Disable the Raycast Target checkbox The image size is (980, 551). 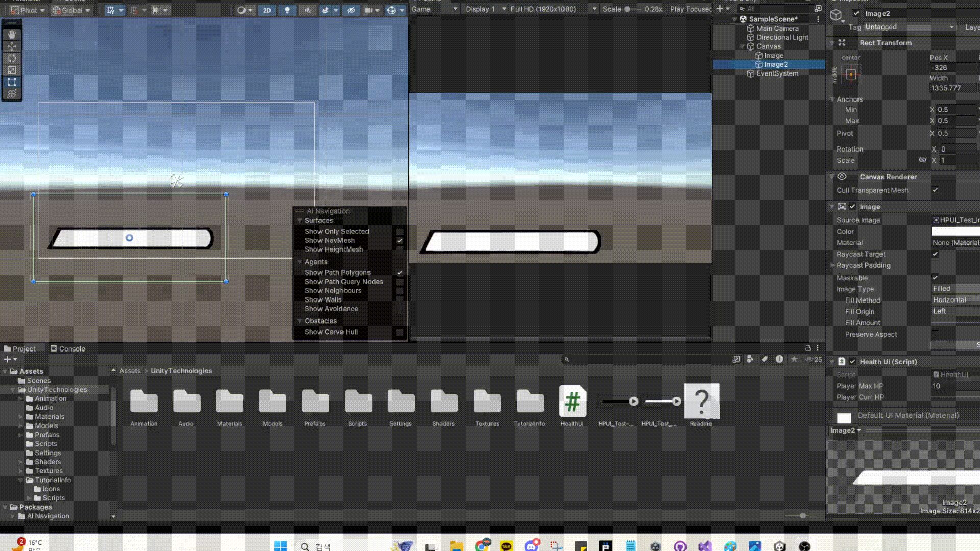[x=935, y=254]
